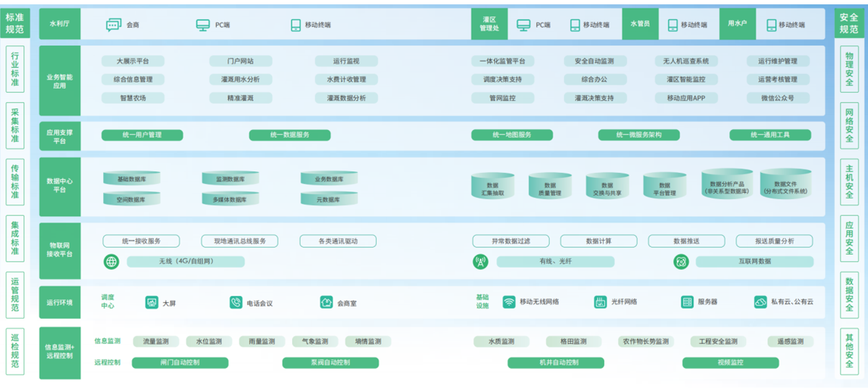The height and width of the screenshot is (392, 868).
Task: Click the globe icon beside 无线(4G/自组网)
Action: (x=112, y=262)
